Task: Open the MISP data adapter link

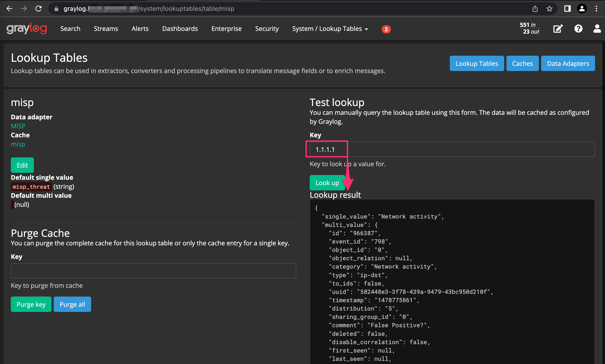Action: pos(18,126)
